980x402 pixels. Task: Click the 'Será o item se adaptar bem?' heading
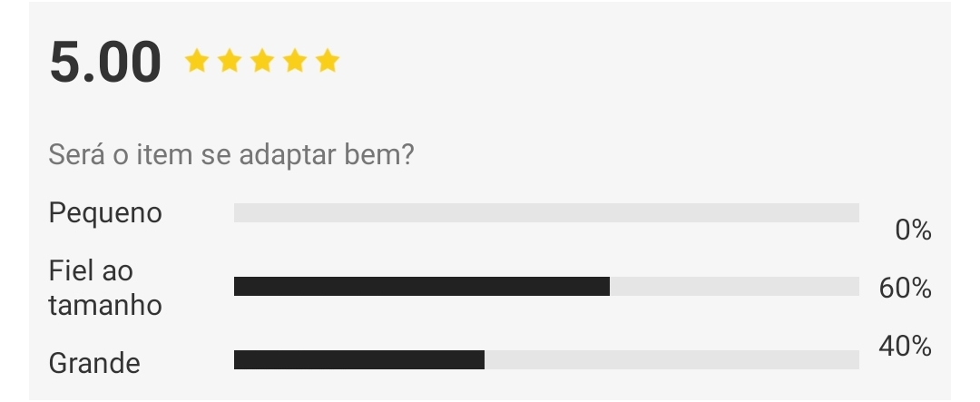point(231,154)
